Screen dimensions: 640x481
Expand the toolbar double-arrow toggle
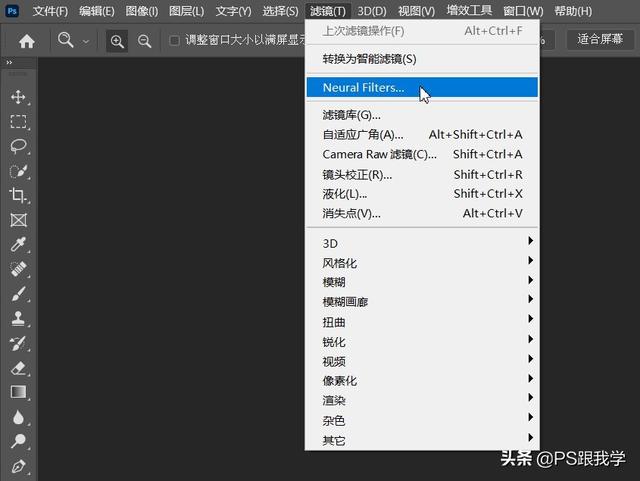9,62
